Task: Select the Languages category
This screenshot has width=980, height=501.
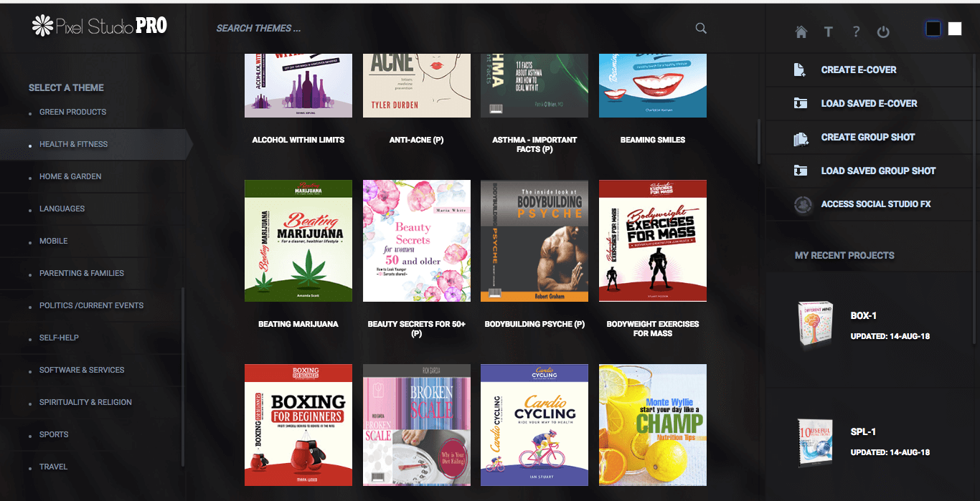Action: tap(62, 209)
